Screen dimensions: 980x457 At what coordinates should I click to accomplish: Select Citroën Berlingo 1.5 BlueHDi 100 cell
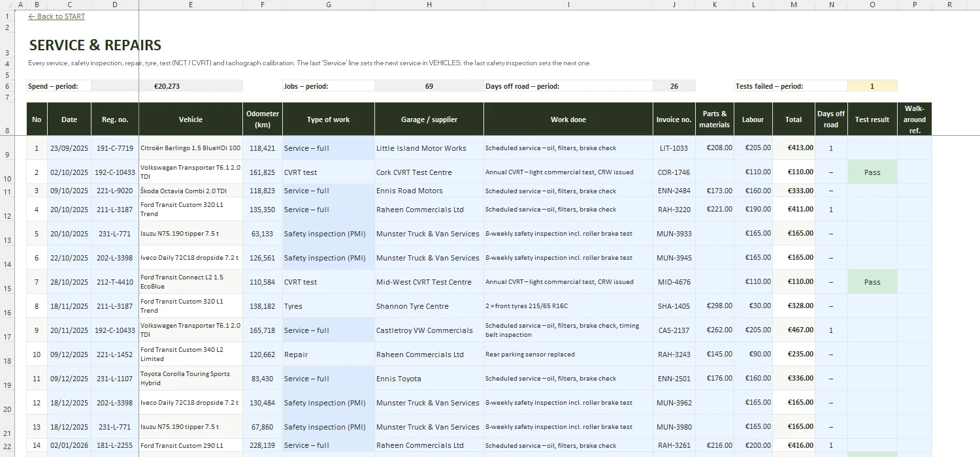pyautogui.click(x=191, y=148)
